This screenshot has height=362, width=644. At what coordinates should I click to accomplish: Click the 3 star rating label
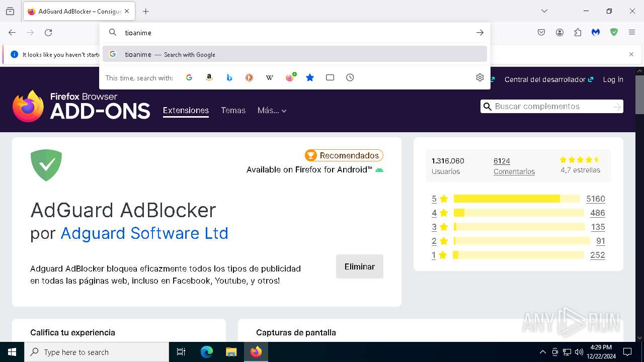click(x=439, y=227)
